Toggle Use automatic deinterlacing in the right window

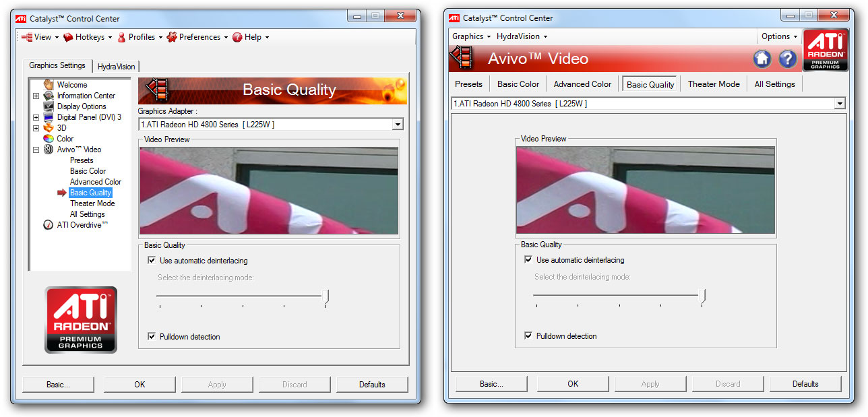528,260
